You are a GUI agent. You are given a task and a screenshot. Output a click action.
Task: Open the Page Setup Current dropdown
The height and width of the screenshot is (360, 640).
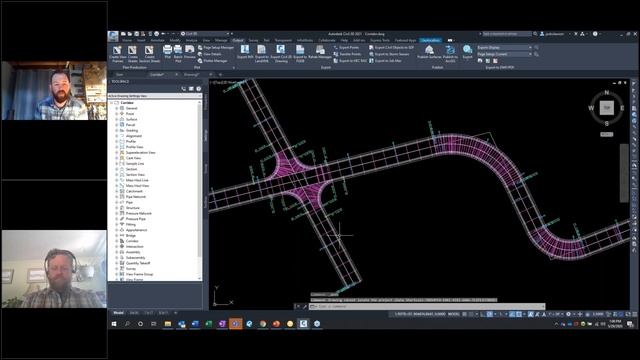click(504, 54)
